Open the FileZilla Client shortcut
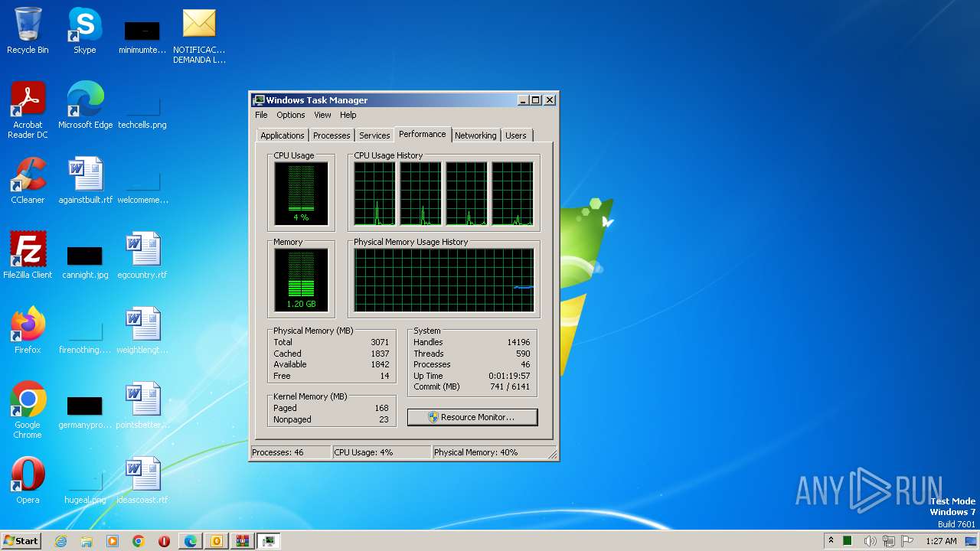This screenshot has height=551, width=980. coord(28,256)
